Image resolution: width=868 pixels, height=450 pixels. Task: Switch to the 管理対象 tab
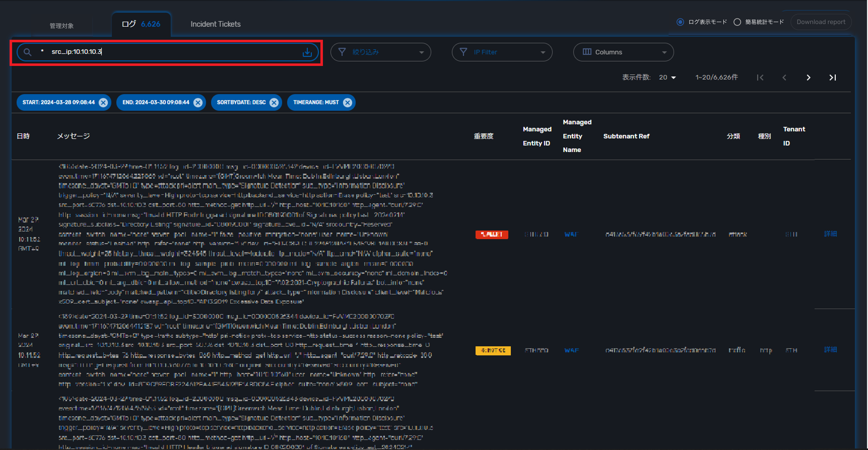coord(62,26)
